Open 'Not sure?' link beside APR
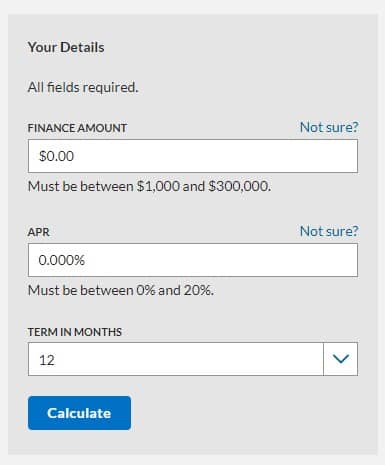Viewport: 385px width, 465px height. 329,231
